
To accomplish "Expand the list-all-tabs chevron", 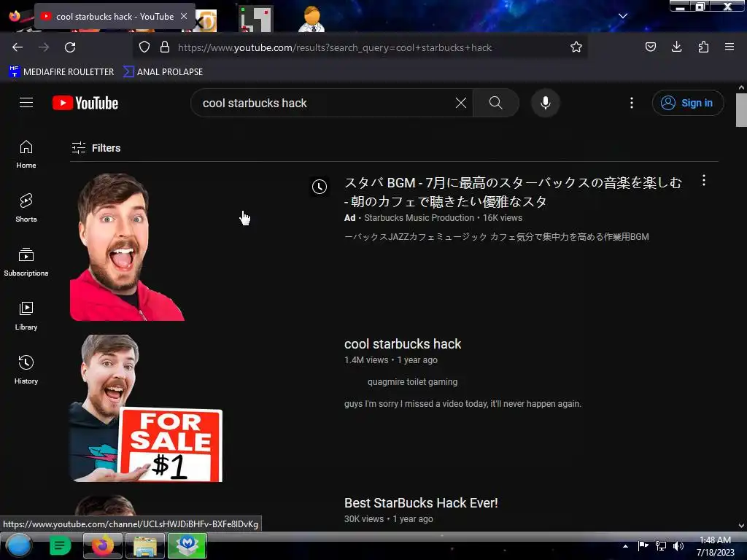I will tap(623, 16).
